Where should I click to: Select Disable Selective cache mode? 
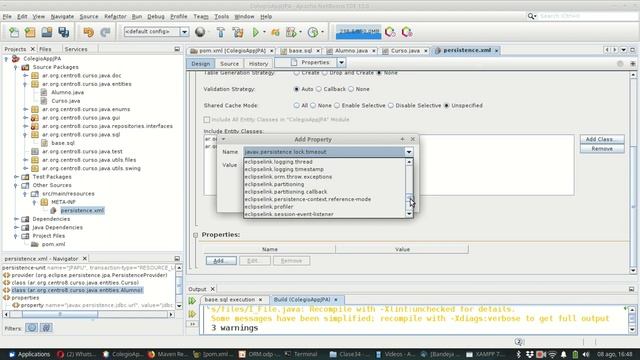tap(391, 105)
